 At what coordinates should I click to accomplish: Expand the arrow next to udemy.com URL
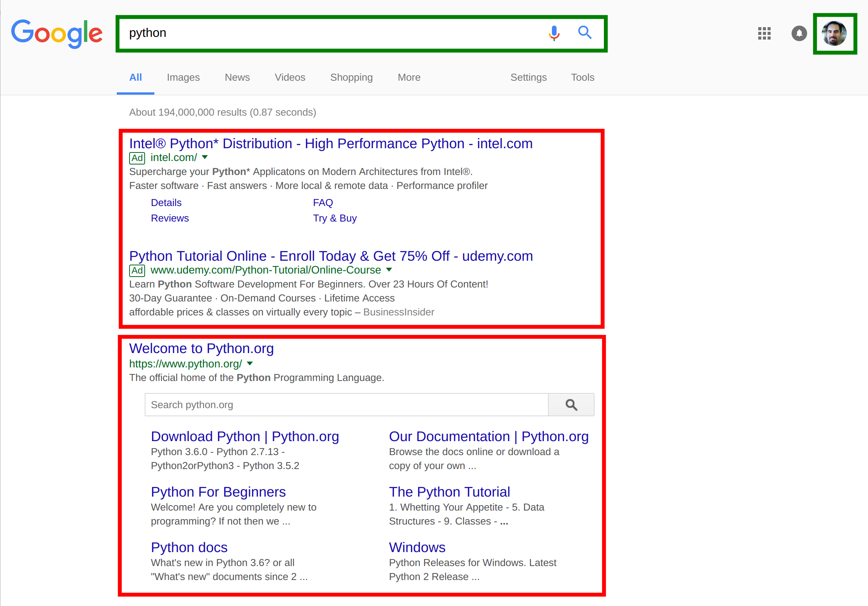pyautogui.click(x=389, y=270)
